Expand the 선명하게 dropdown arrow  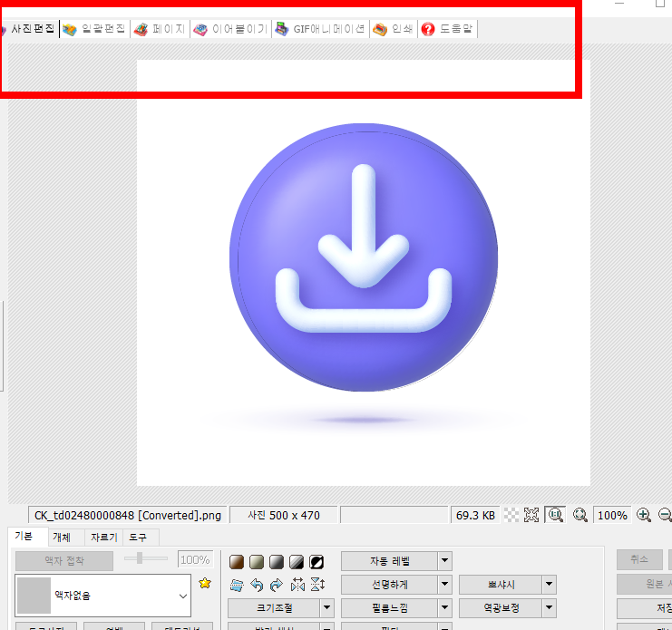[445, 584]
